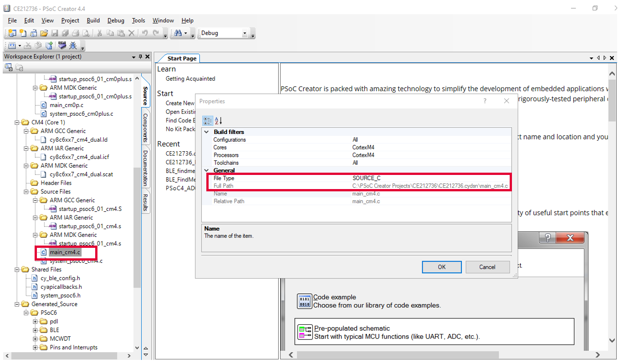Expand the pdl folder

point(35,322)
